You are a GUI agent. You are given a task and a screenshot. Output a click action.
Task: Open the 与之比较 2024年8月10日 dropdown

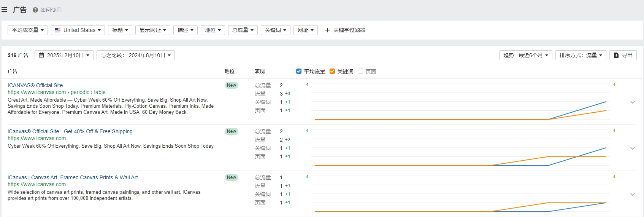[136, 55]
